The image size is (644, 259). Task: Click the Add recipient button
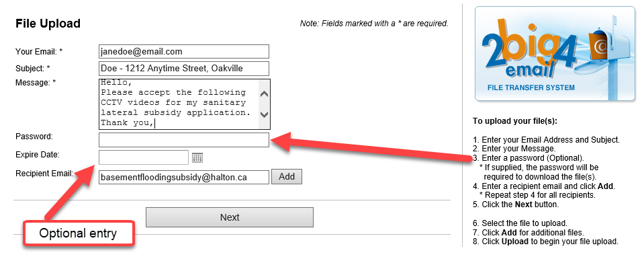tap(287, 177)
